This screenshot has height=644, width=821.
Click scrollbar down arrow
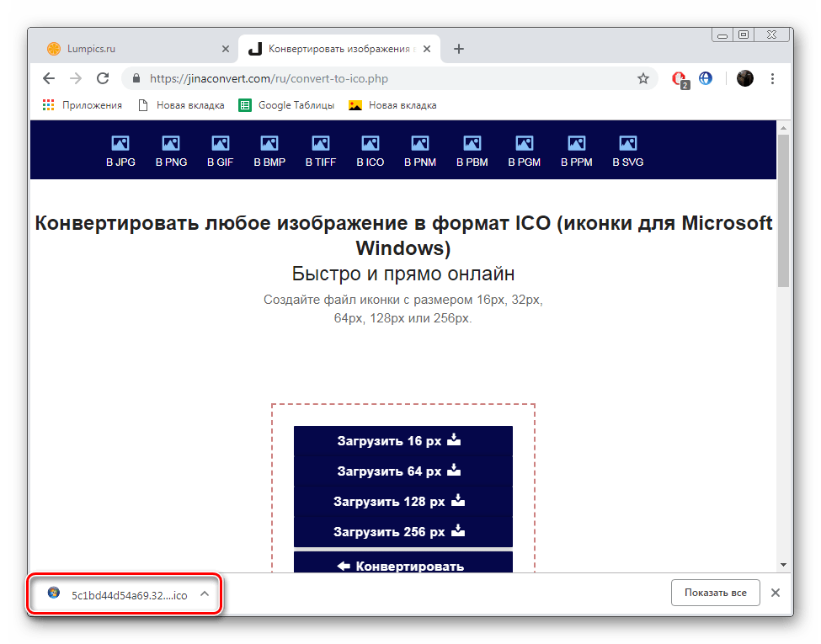(x=783, y=565)
